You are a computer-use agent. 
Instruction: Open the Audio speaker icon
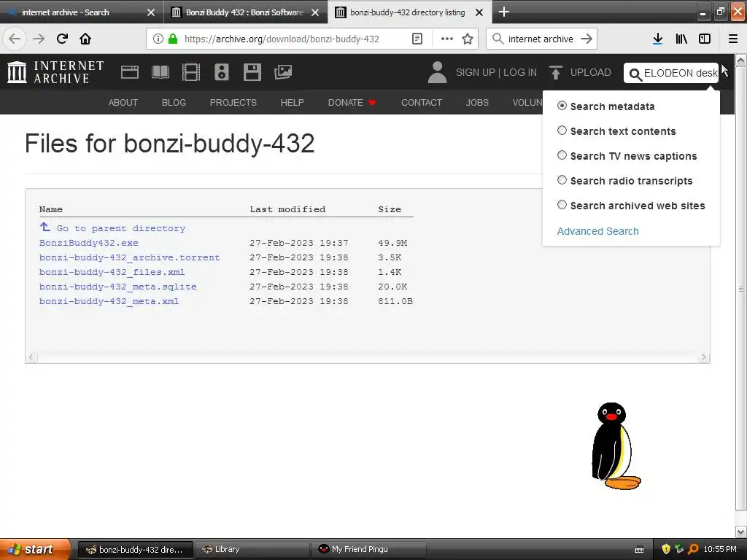[222, 72]
